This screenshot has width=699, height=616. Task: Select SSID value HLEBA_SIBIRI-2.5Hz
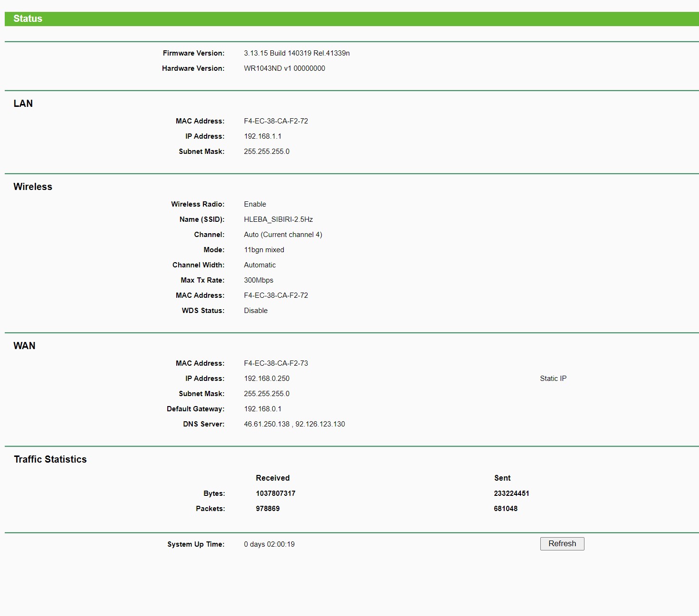click(278, 219)
